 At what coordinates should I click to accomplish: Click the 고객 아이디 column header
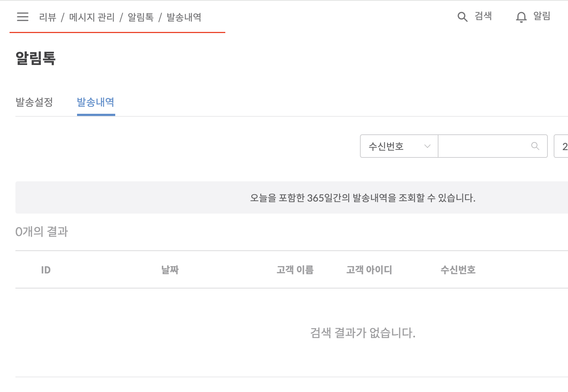tap(369, 270)
